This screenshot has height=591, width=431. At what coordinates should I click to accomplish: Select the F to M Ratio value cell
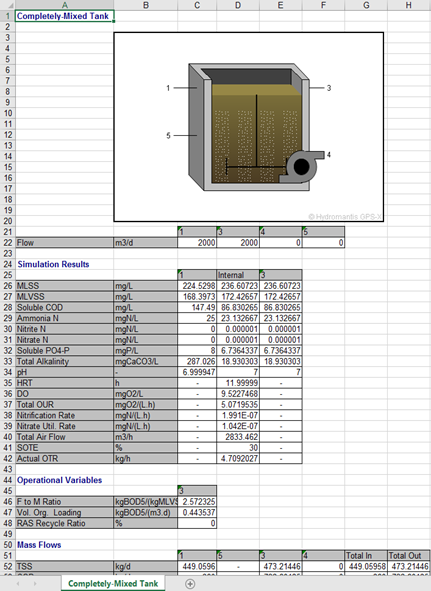pos(197,502)
